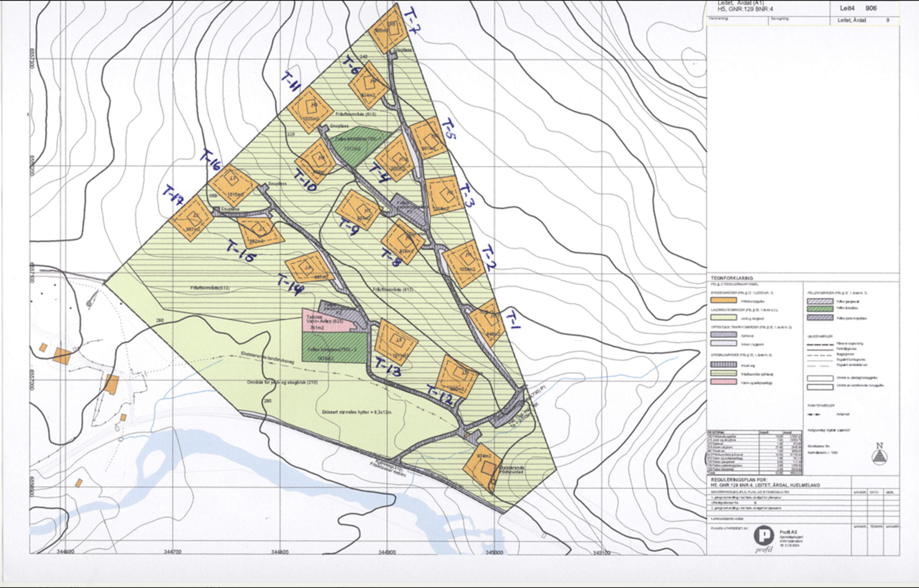
Task: Click the Felles lekeplass(730) - 2 green area
Action: pyautogui.click(x=333, y=347)
